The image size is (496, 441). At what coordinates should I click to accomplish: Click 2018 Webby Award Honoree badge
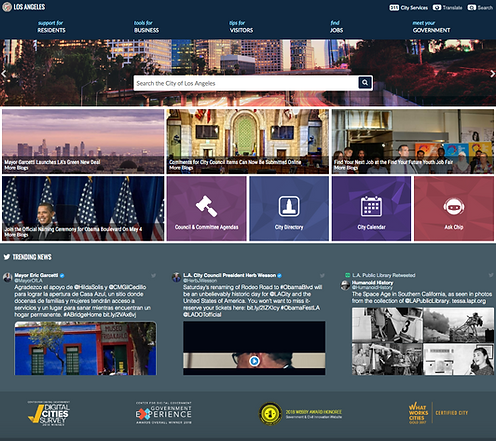(300, 414)
